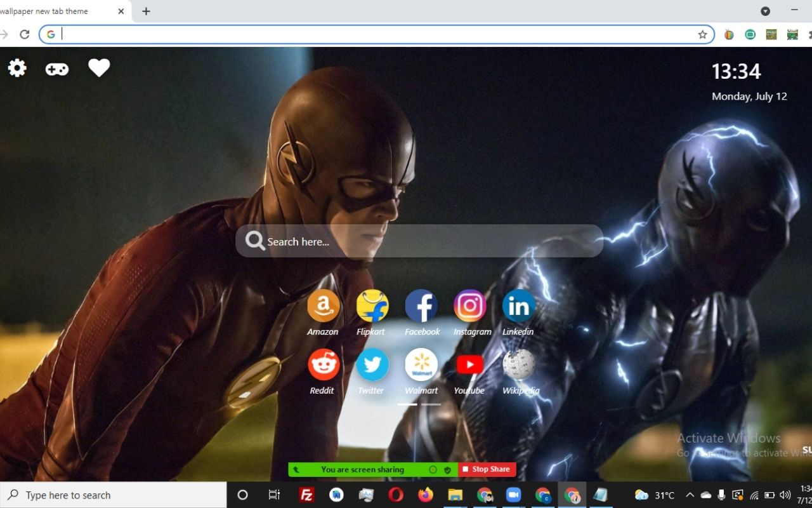Open the games controller icon
The image size is (812, 508).
pos(57,69)
